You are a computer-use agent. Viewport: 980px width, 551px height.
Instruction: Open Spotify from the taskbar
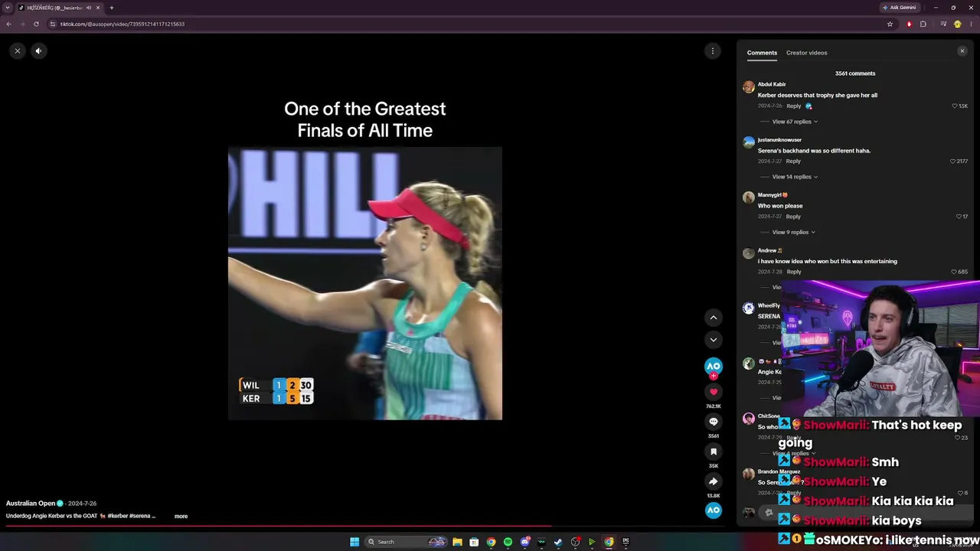[x=508, y=542]
